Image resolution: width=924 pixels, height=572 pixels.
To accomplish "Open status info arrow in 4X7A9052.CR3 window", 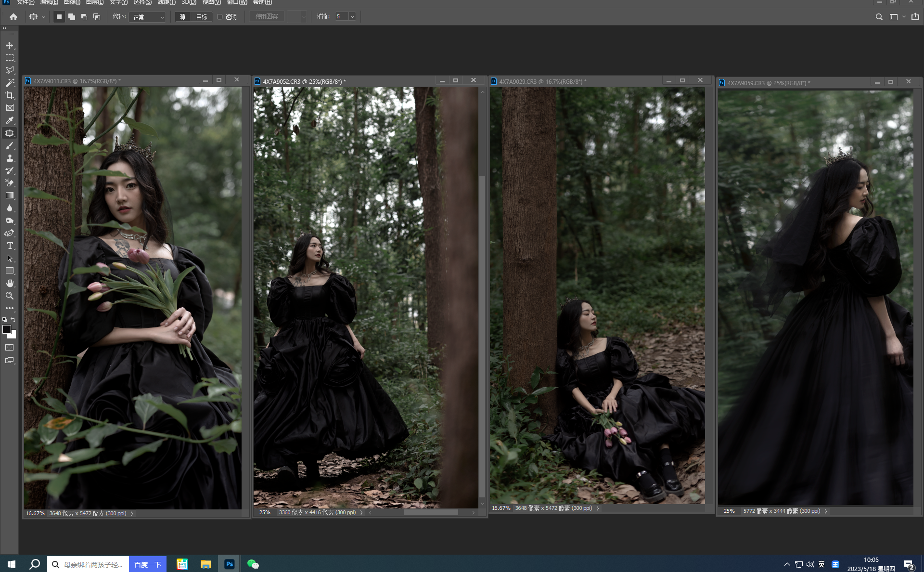I will coord(361,513).
